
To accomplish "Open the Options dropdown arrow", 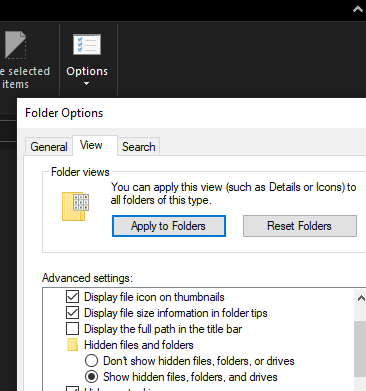I will (x=87, y=84).
